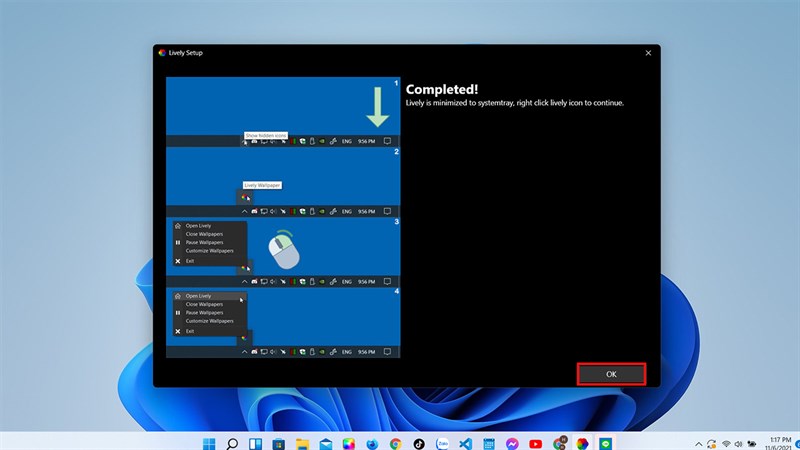
Task: Close the Lively Setup dialog
Action: [x=648, y=52]
